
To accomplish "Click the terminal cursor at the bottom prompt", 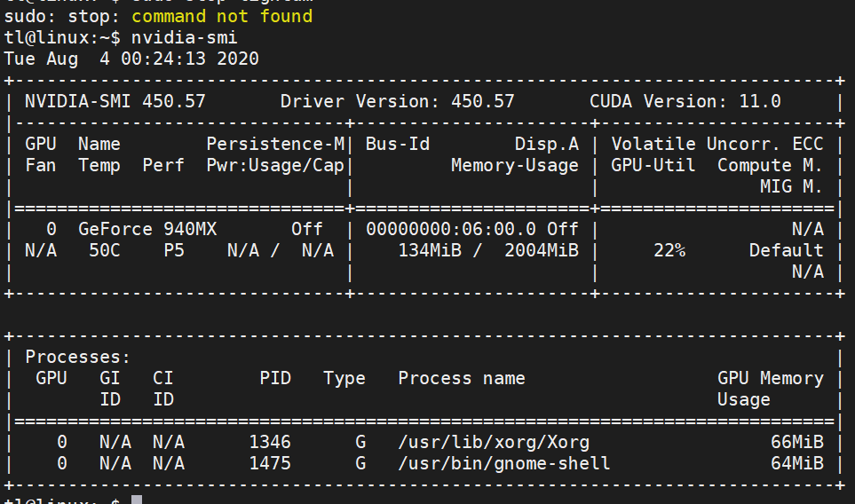I will tap(137, 500).
